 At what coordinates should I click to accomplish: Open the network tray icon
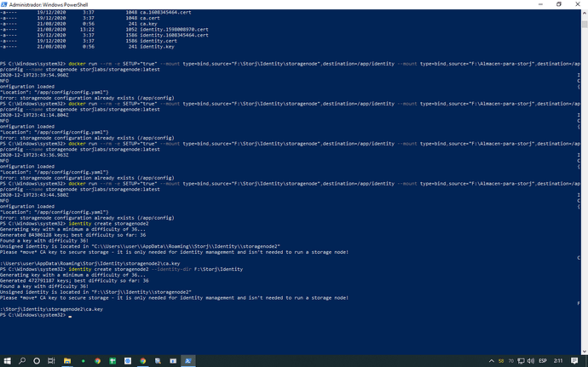tap(521, 360)
